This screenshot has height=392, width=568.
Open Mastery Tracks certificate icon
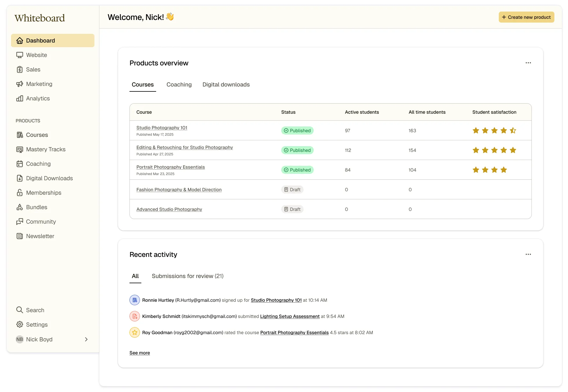19,149
